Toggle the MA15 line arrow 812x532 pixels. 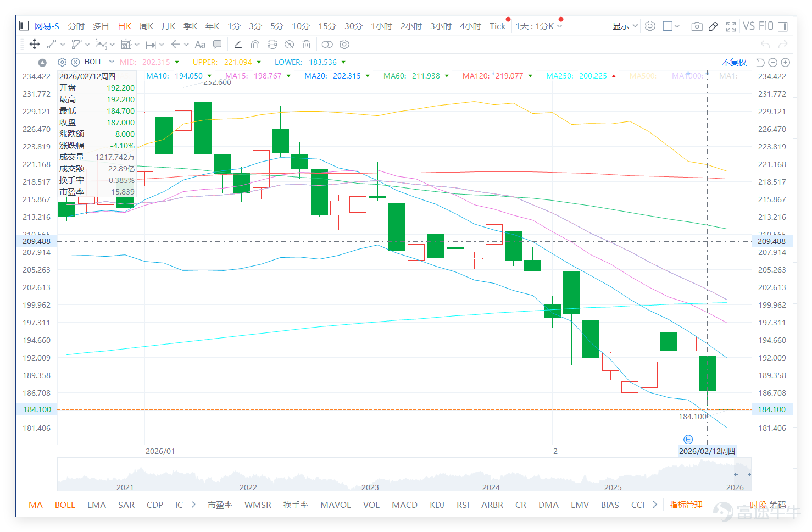click(288, 76)
